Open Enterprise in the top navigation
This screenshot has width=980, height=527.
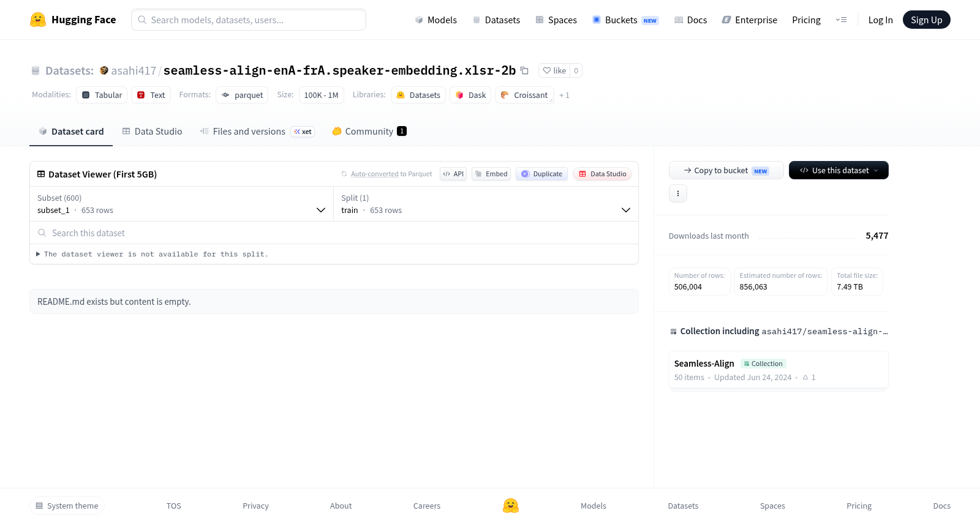pos(749,20)
